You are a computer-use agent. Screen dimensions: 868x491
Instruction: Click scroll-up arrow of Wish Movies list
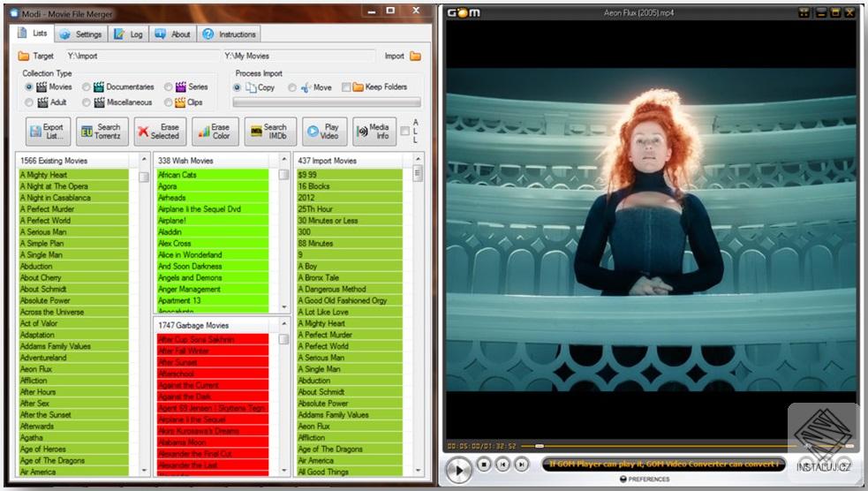[x=284, y=160]
